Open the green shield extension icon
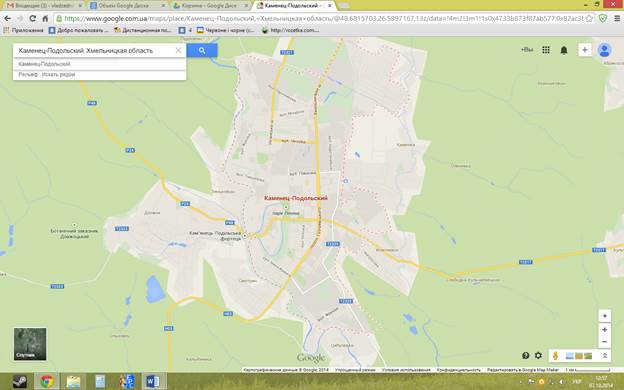Image resolution: width=624 pixels, height=390 pixels. pos(603,19)
